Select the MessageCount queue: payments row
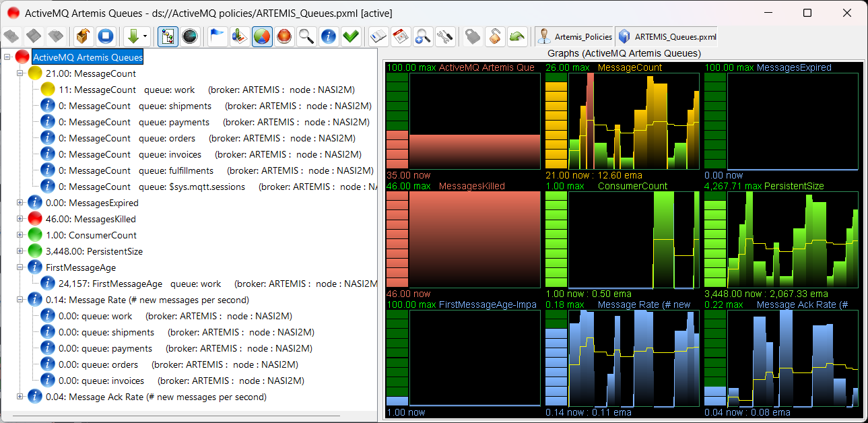Image resolution: width=868 pixels, height=423 pixels. click(x=214, y=122)
